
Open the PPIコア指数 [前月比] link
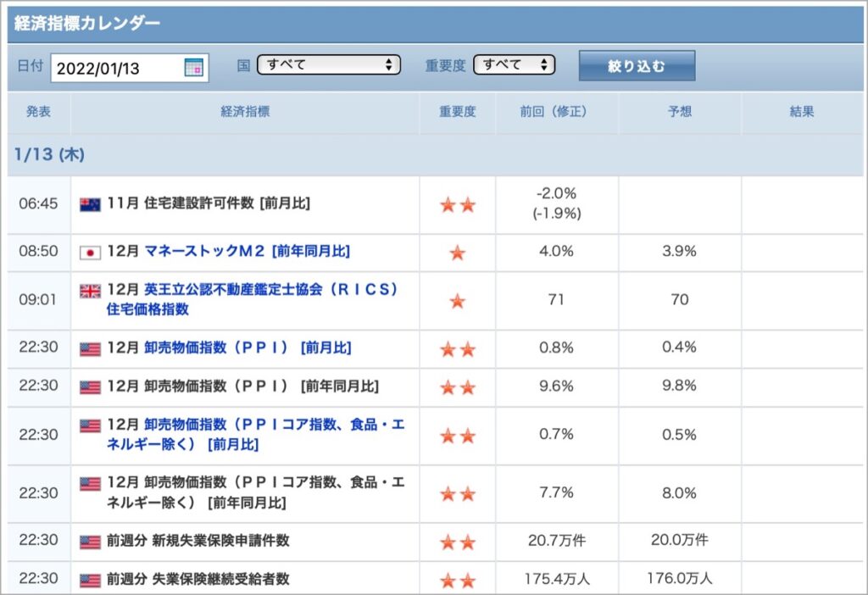pos(256,435)
